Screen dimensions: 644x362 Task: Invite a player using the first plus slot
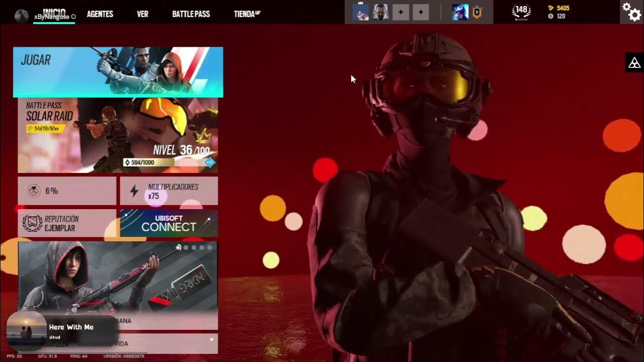tap(401, 12)
